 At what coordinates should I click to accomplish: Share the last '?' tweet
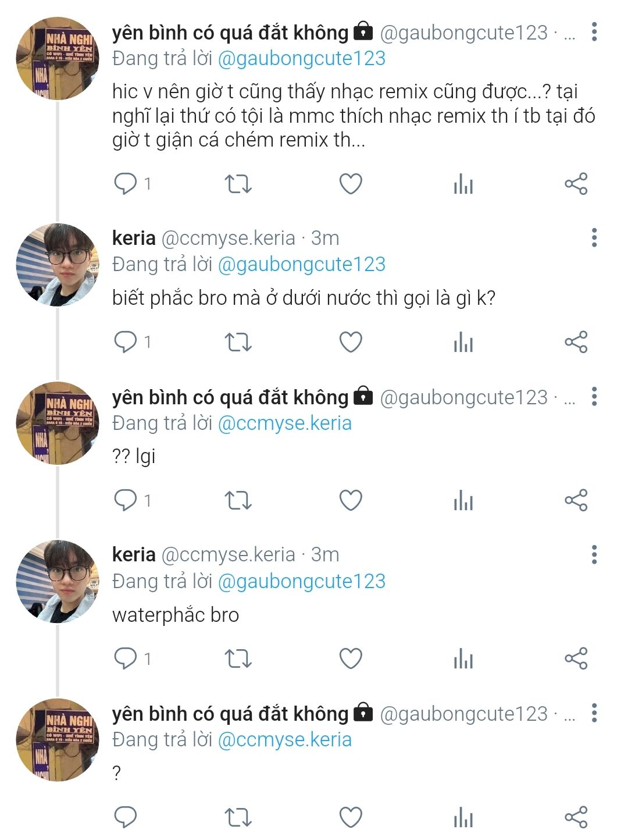coord(576,817)
